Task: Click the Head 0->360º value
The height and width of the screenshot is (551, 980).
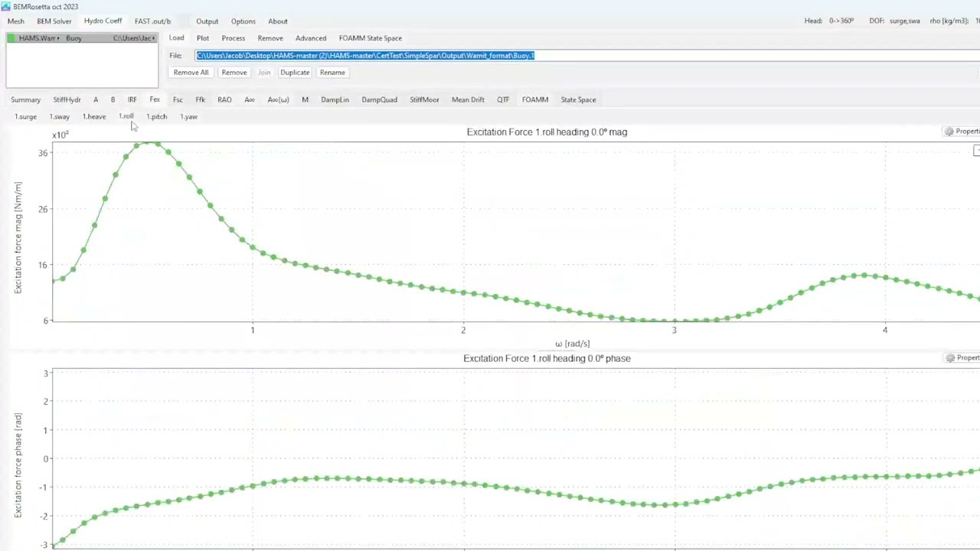Action: tap(841, 21)
